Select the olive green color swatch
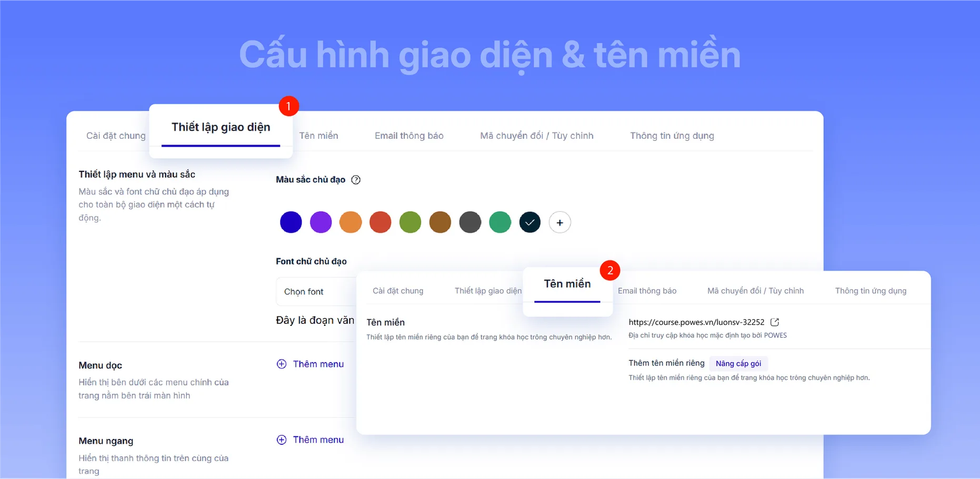980x479 pixels. [x=410, y=222]
